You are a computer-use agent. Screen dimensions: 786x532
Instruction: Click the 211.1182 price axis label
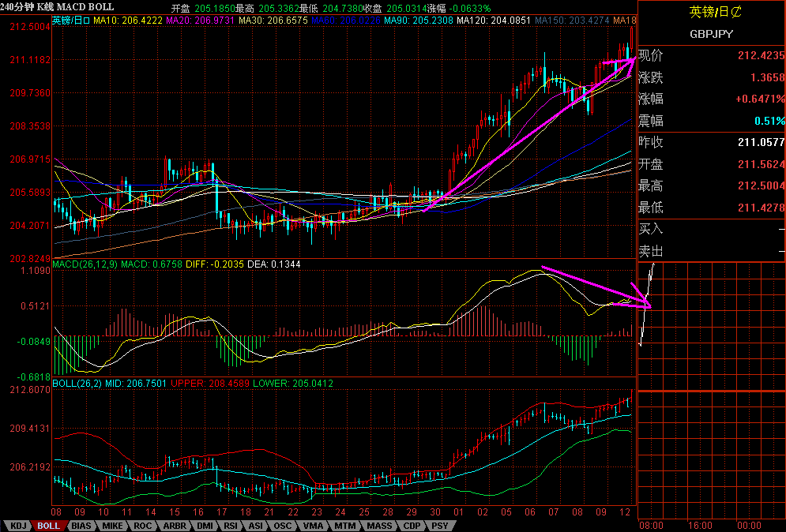pos(30,60)
